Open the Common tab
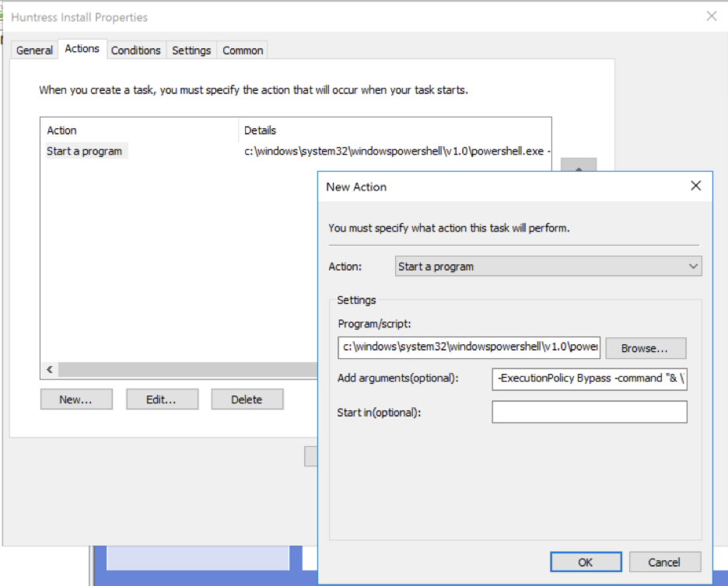The height and width of the screenshot is (586, 728). [243, 50]
